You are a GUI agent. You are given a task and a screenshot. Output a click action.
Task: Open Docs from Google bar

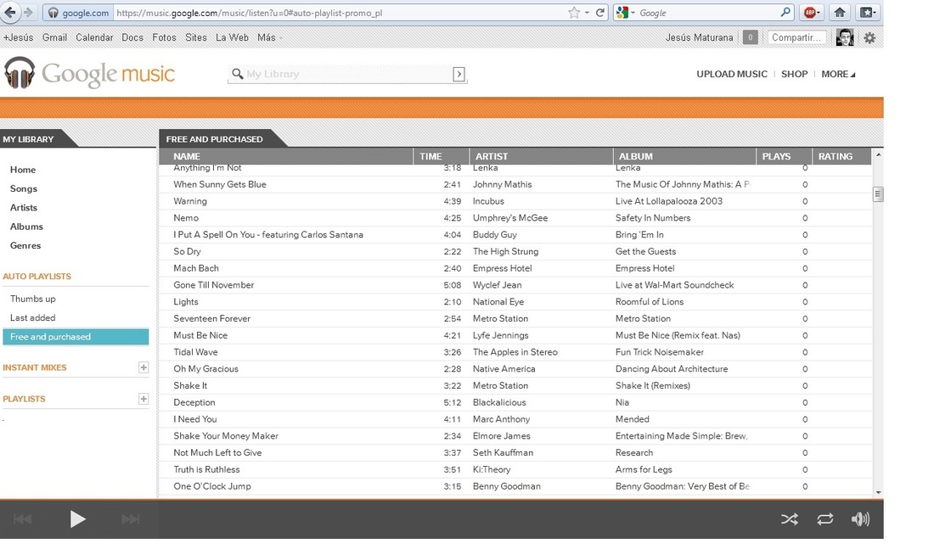point(132,37)
